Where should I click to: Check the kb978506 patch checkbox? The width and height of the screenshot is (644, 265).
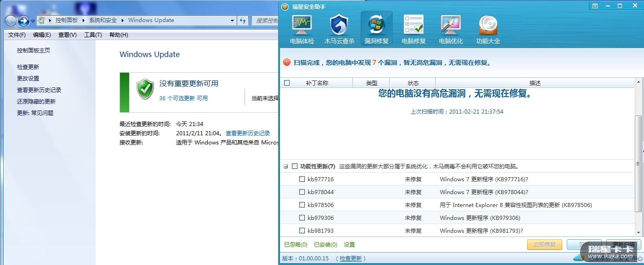(x=302, y=205)
